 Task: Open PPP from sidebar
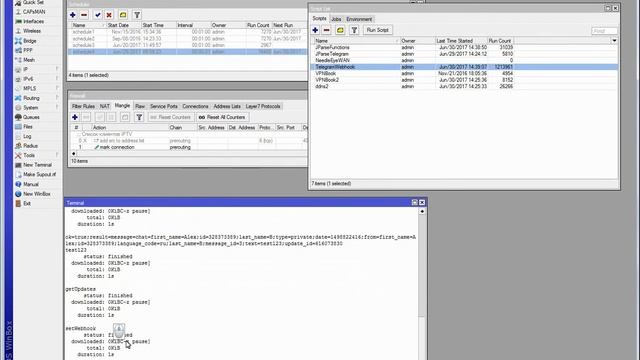[28, 50]
